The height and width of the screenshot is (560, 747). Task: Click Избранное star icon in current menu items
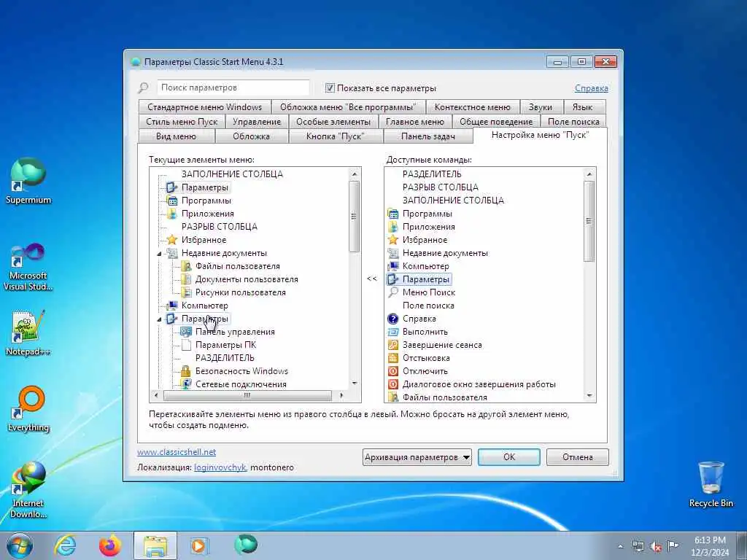pyautogui.click(x=172, y=239)
